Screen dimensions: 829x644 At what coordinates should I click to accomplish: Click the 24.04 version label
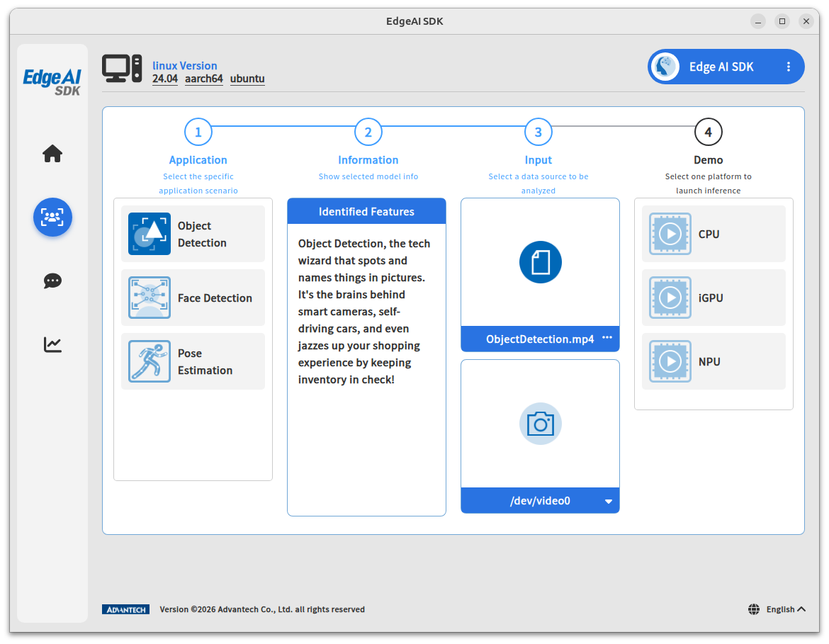[x=165, y=79]
